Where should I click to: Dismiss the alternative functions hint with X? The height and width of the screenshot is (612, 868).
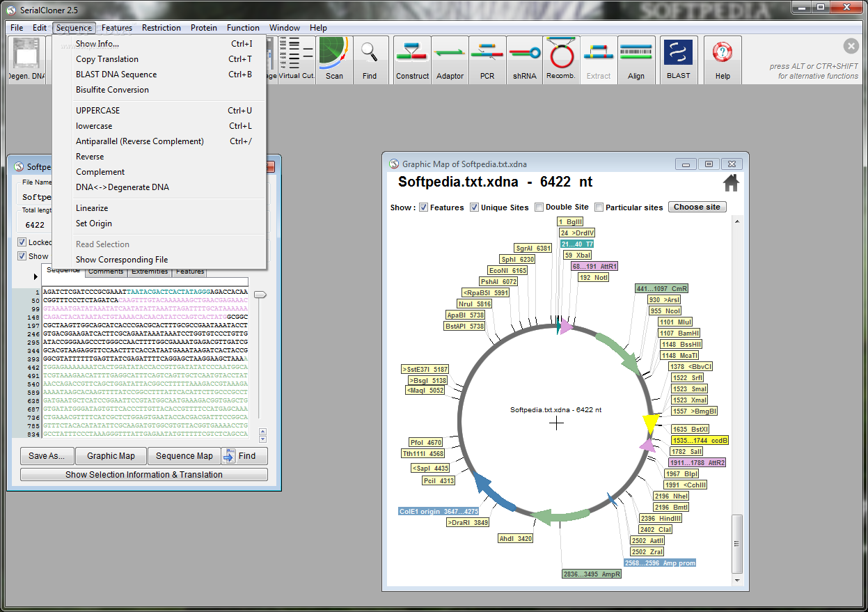click(851, 46)
